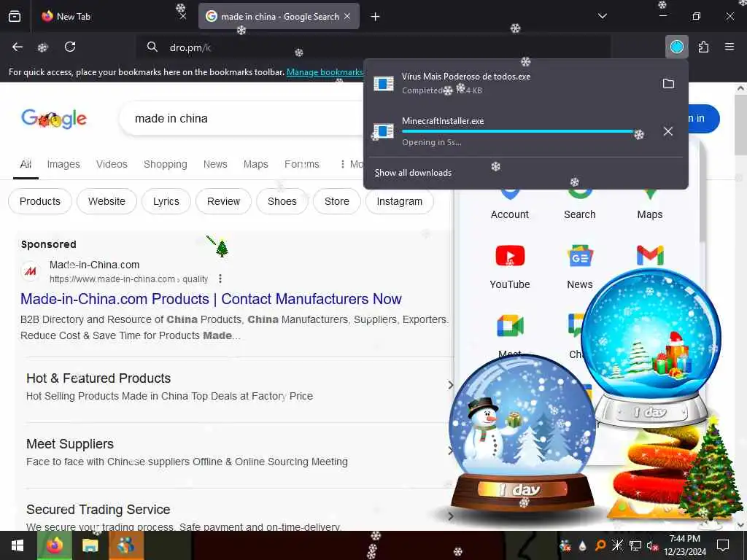Open the Manage bookmarks link
The height and width of the screenshot is (560, 747).
[x=325, y=72]
